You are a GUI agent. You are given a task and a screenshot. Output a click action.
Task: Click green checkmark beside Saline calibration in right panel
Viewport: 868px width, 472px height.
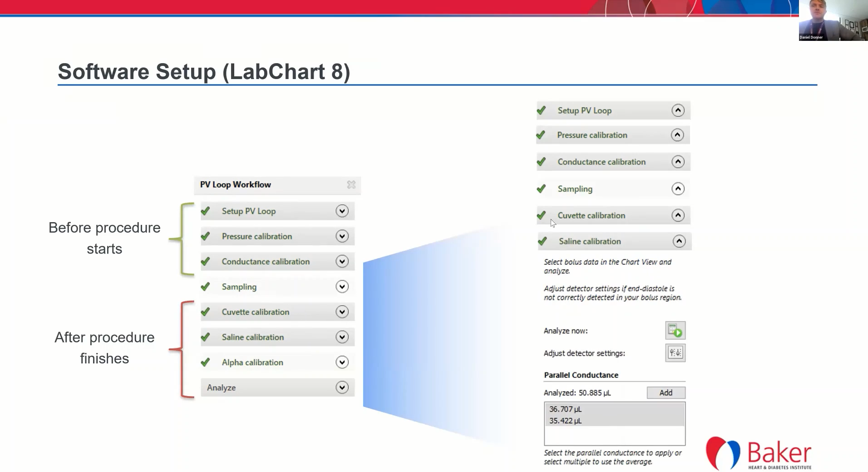coord(542,241)
